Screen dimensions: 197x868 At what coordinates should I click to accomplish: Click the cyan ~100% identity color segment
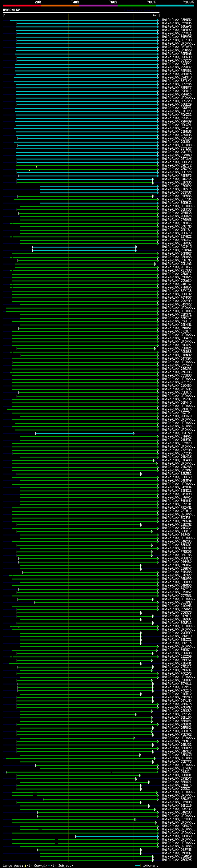175,6
